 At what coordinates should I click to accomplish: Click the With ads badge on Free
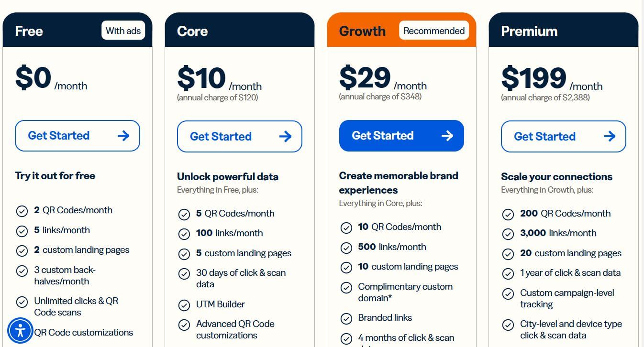(123, 31)
